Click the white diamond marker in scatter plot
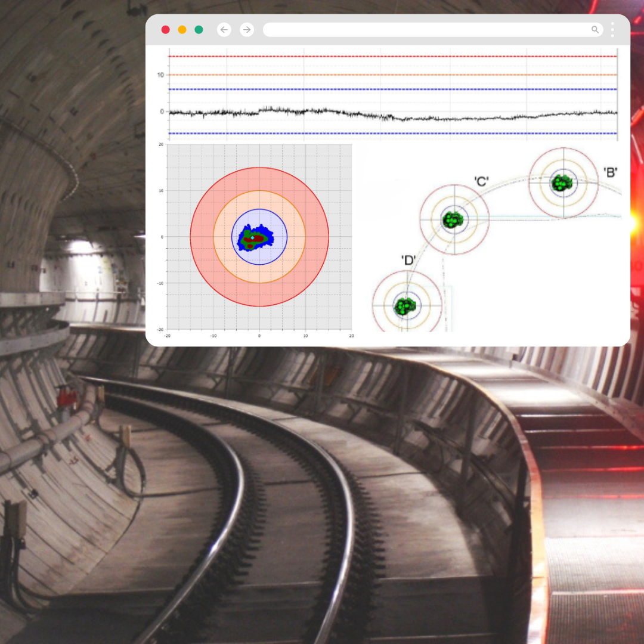 [x=253, y=238]
